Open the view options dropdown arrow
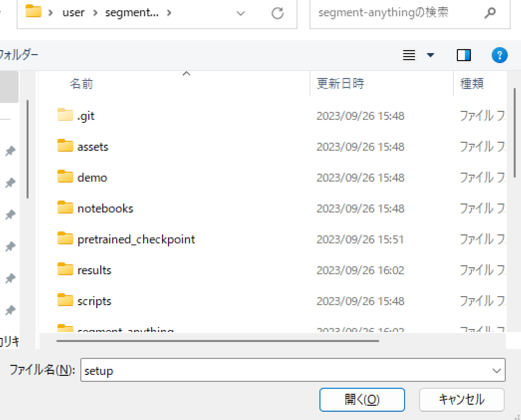521x420 pixels. coord(430,55)
